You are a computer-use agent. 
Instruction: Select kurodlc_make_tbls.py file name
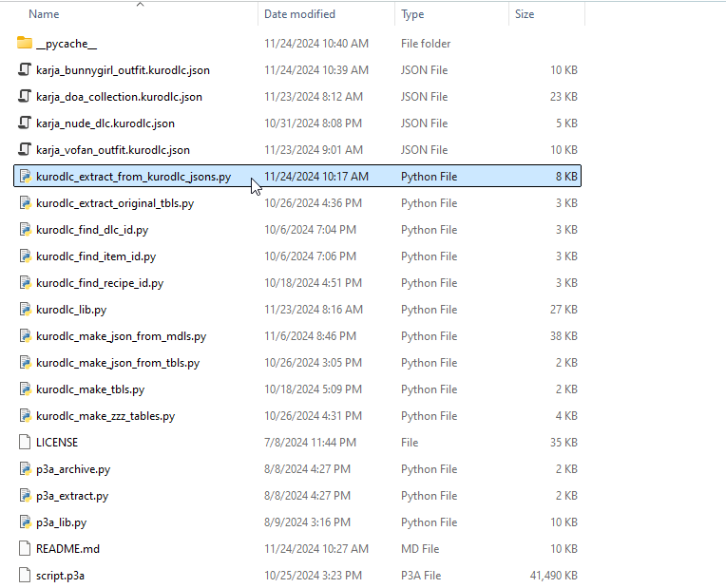[x=90, y=389]
